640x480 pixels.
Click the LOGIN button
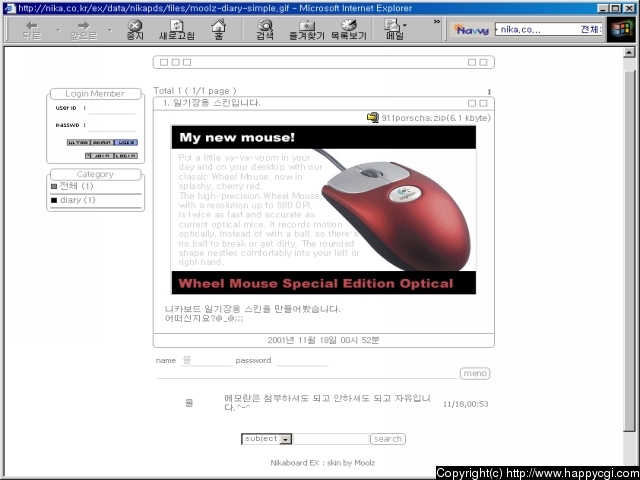click(126, 156)
